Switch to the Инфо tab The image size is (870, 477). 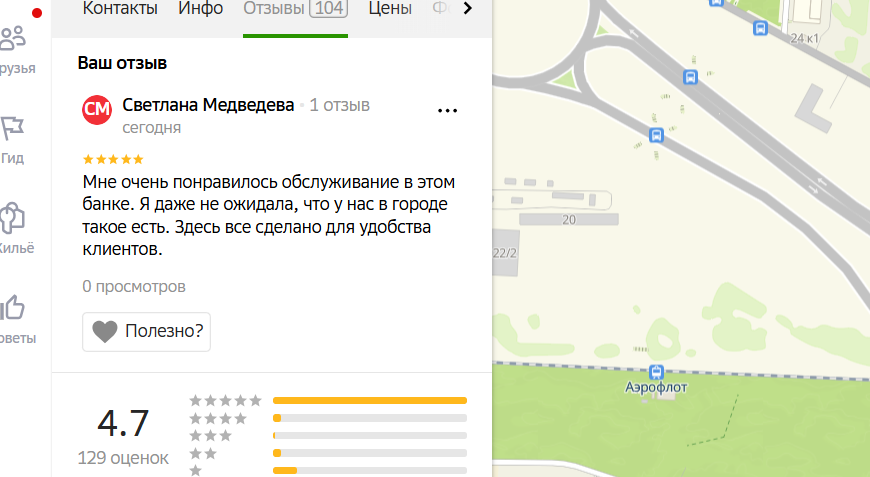point(200,8)
